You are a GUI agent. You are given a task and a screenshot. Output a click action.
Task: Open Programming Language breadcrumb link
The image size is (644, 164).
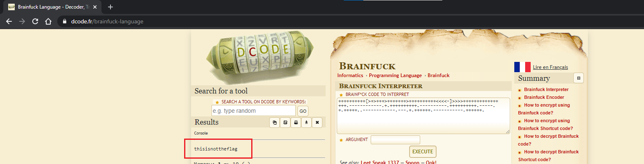(x=395, y=75)
